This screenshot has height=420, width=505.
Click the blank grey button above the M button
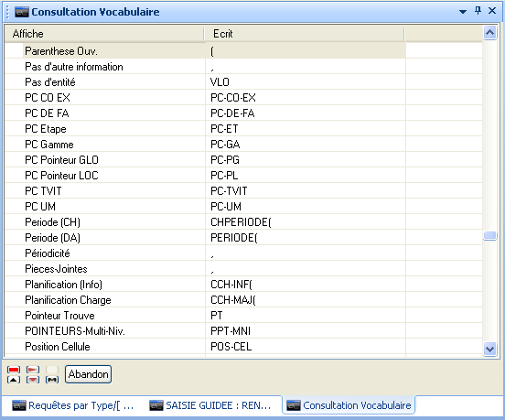[52, 370]
